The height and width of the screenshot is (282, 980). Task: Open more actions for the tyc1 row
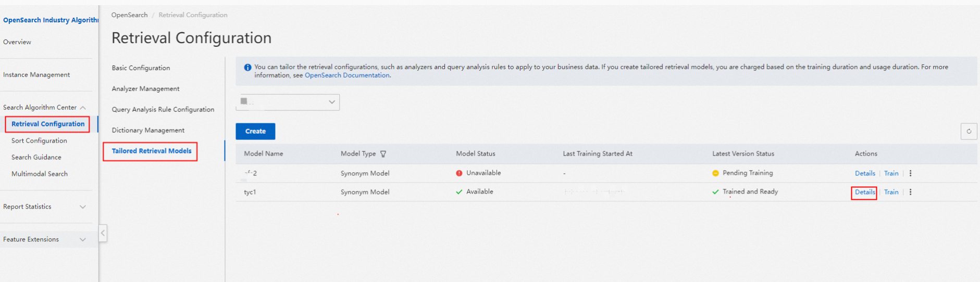[910, 192]
